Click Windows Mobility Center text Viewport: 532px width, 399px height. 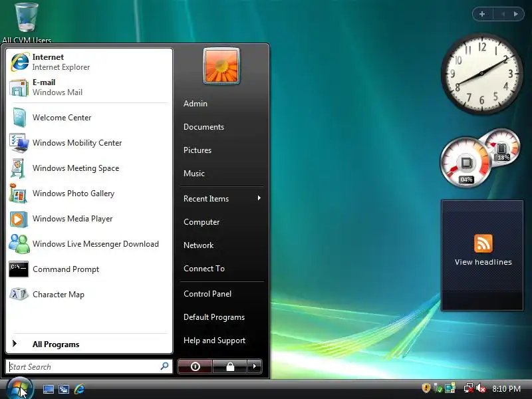click(x=77, y=143)
